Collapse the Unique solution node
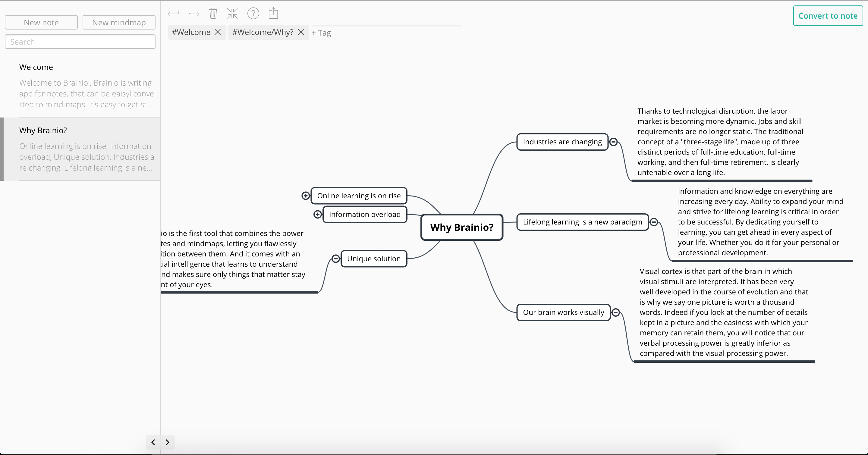The width and height of the screenshot is (868, 455). (x=336, y=259)
